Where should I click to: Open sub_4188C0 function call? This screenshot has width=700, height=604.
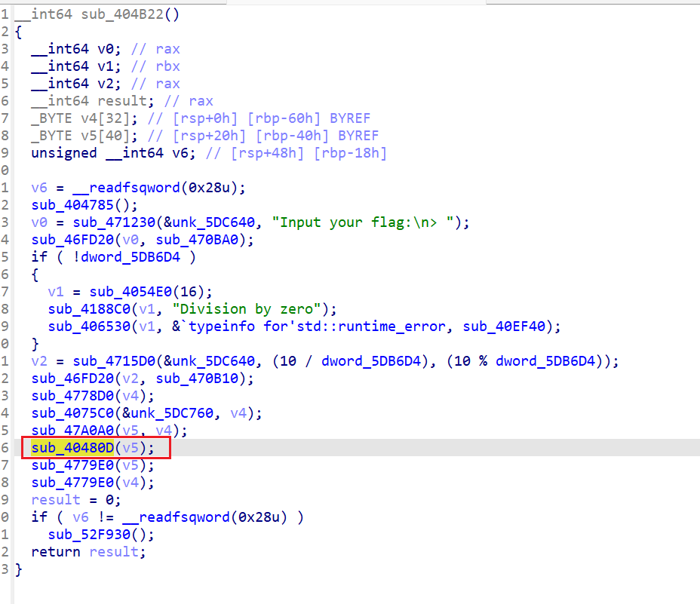[x=89, y=309]
